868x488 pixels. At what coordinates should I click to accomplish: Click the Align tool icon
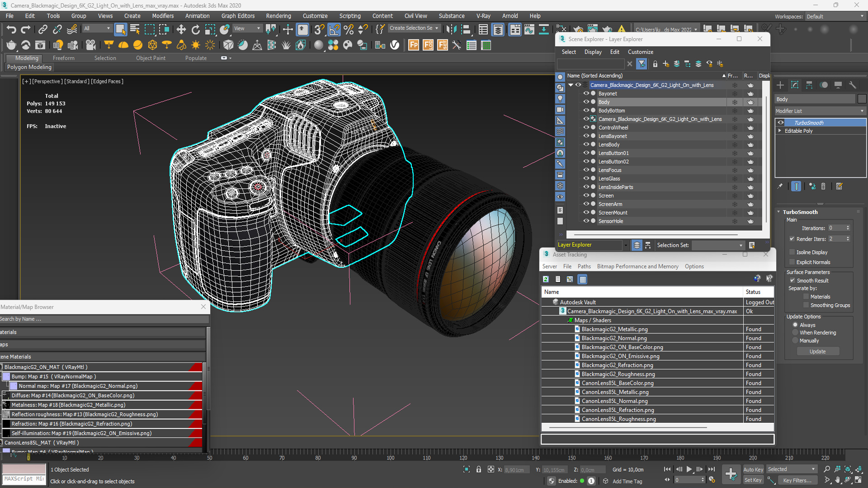click(466, 29)
